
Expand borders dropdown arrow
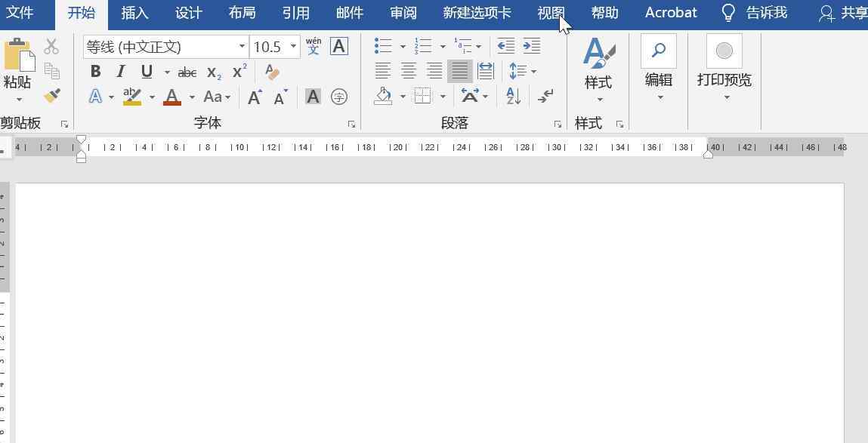click(442, 97)
